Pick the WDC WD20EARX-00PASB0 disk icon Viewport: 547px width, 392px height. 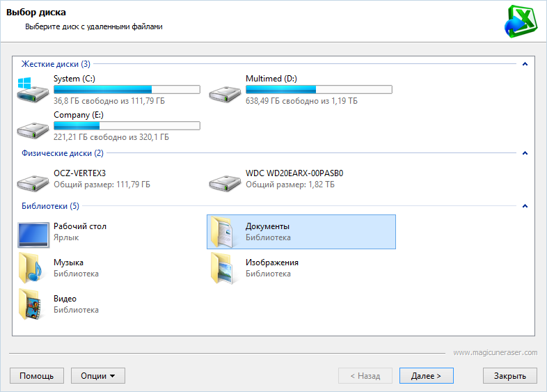click(225, 180)
